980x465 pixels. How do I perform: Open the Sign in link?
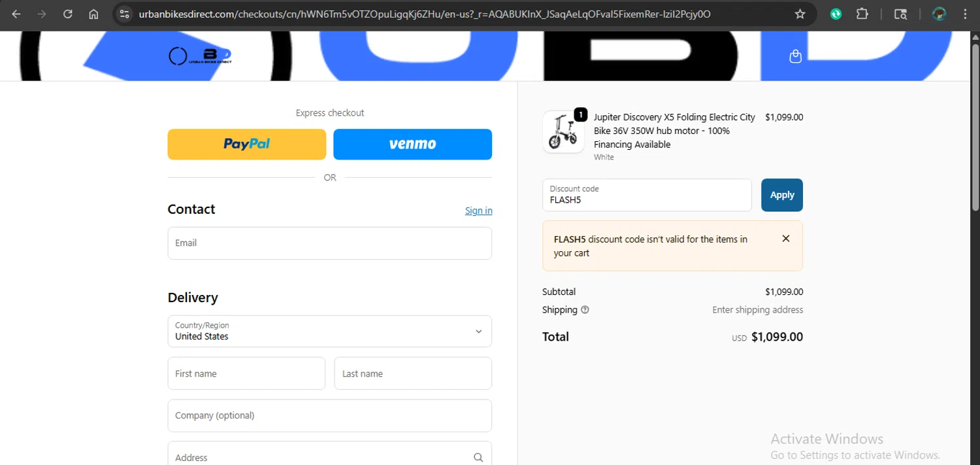click(x=479, y=211)
